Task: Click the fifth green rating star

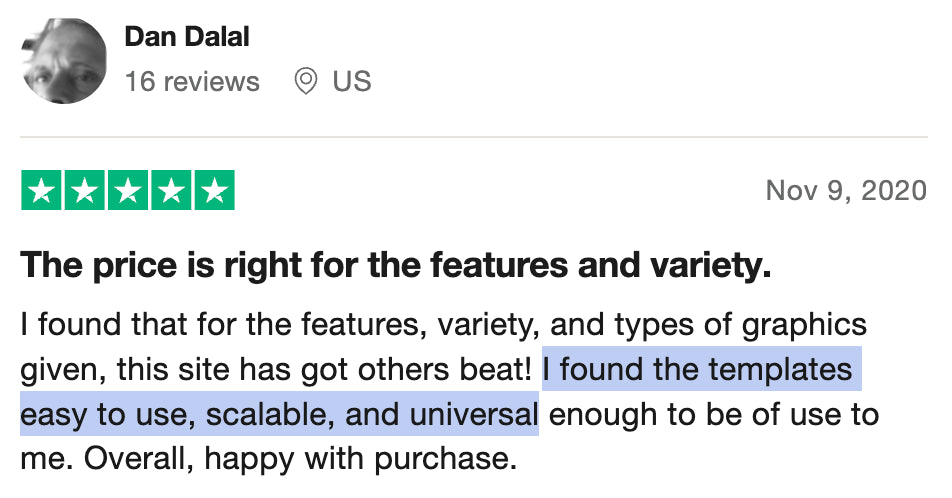Action: click(214, 190)
